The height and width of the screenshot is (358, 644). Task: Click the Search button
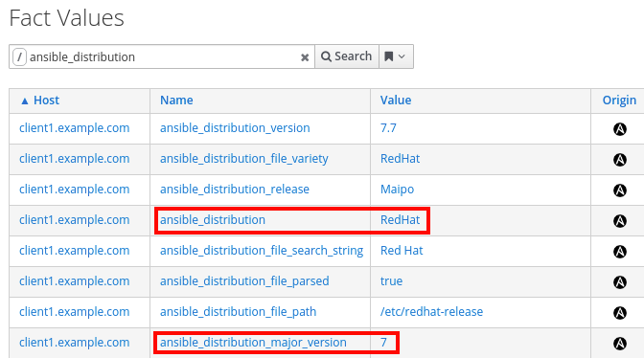point(347,56)
